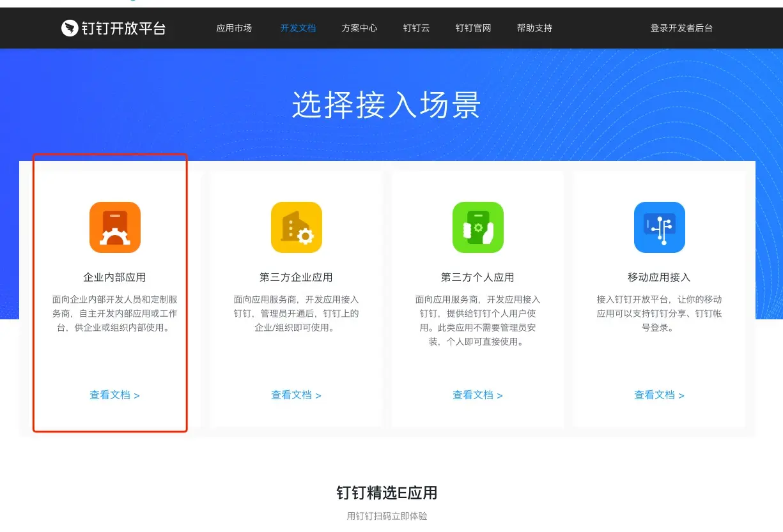Click the 第三方企业应用 card title
The height and width of the screenshot is (532, 783).
297,277
